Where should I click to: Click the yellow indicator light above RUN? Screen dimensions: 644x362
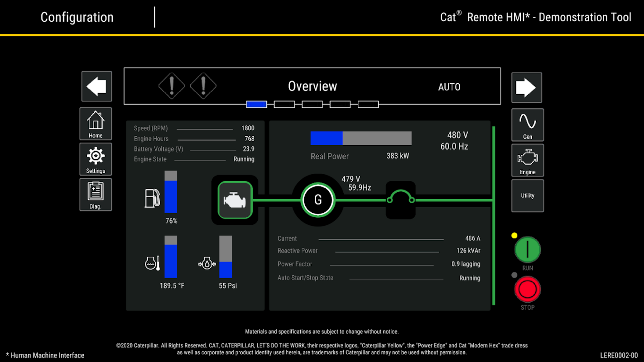[514, 235]
